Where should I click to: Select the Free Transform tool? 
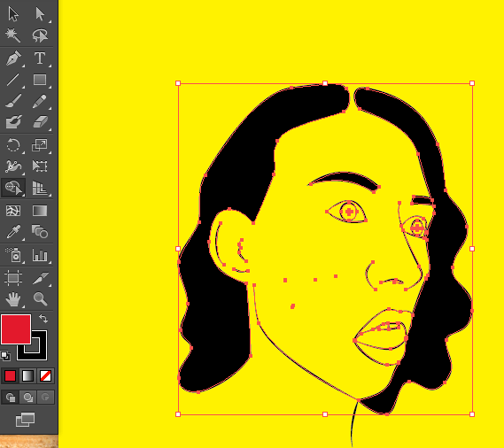[x=40, y=166]
